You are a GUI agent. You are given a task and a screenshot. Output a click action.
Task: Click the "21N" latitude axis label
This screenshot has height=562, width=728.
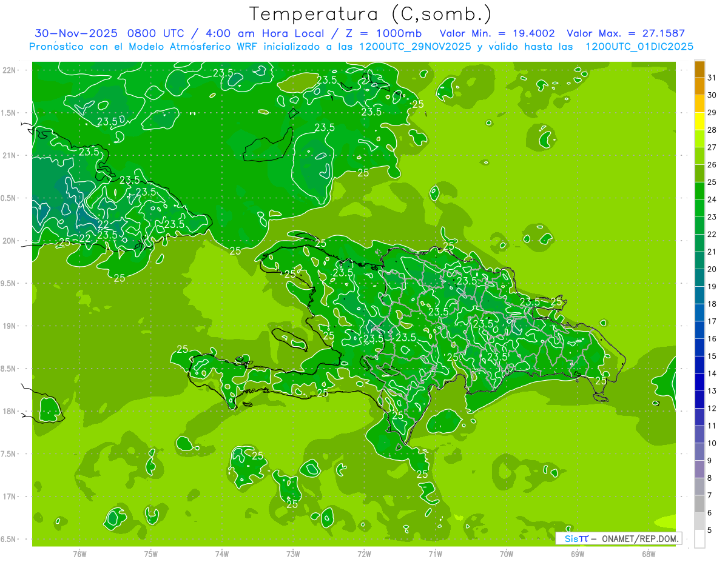10,155
